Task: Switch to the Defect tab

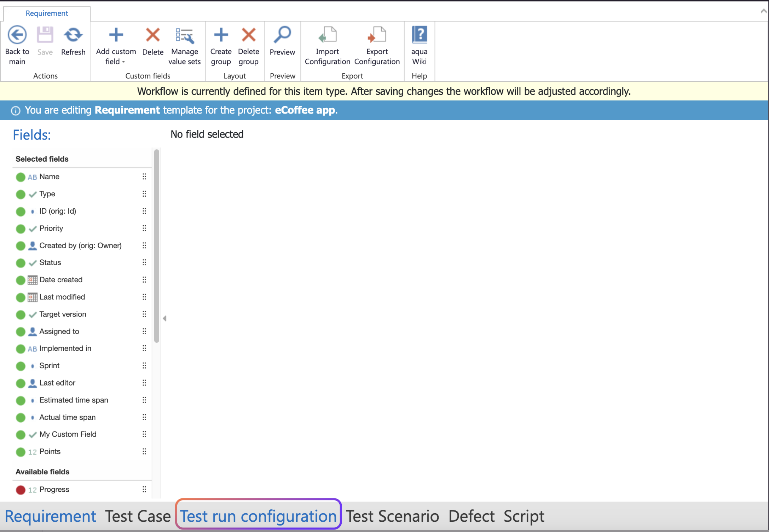Action: coord(471,516)
